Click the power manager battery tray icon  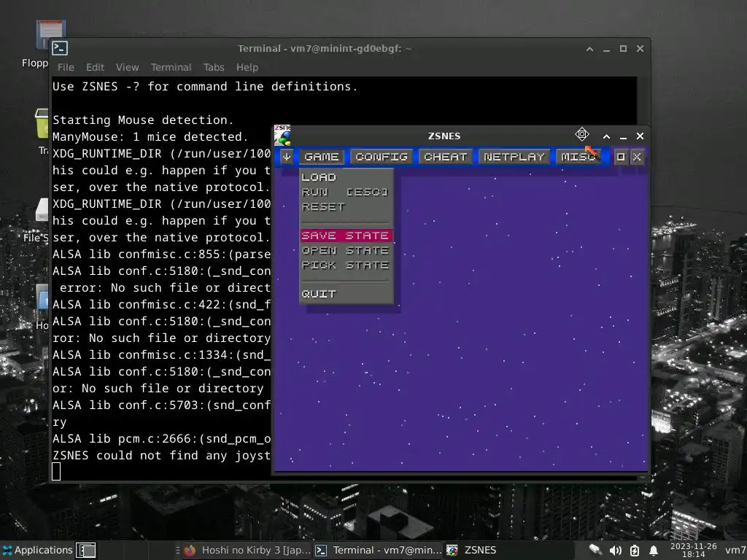pos(635,551)
